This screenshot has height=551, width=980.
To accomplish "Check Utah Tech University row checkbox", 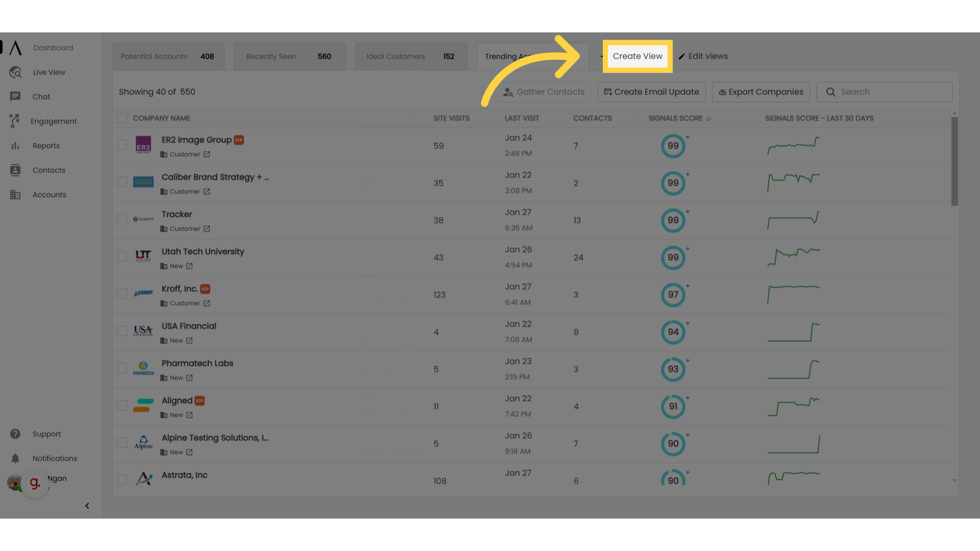I will click(122, 257).
